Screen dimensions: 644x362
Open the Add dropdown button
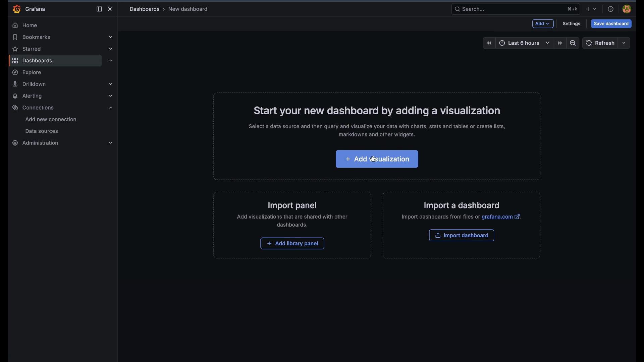[x=543, y=24]
